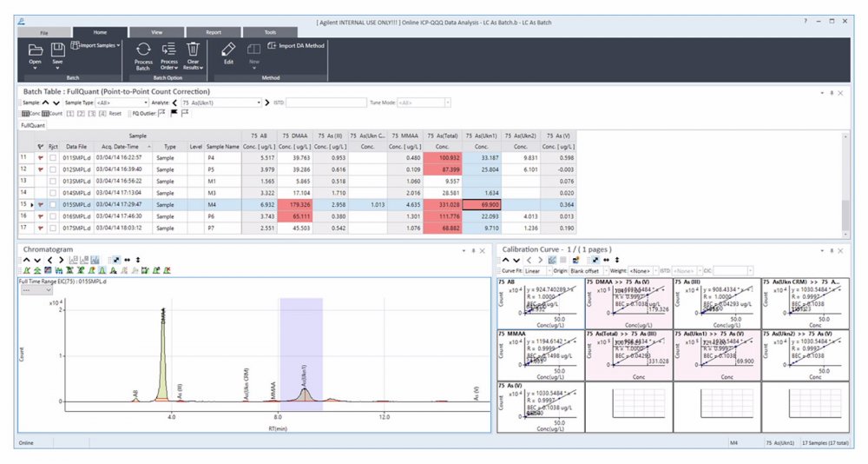
Task: Click Import DA Method
Action: coord(296,45)
